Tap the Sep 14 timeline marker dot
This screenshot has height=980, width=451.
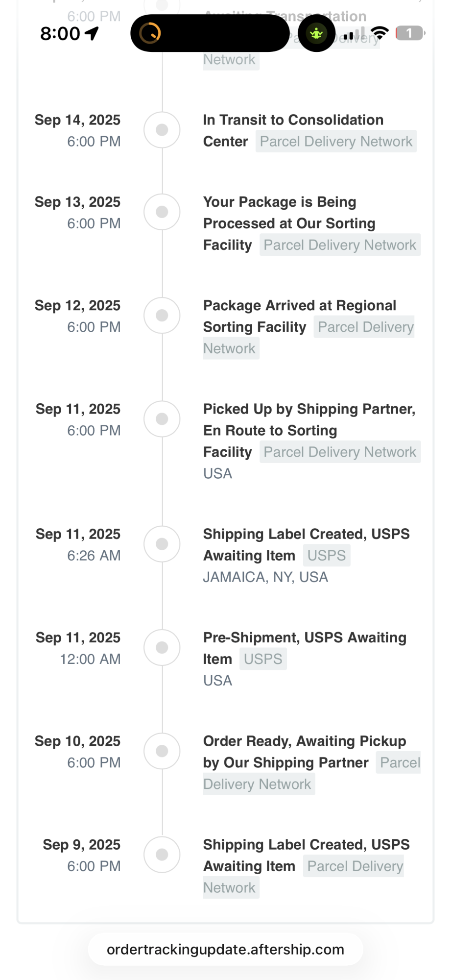[162, 130]
